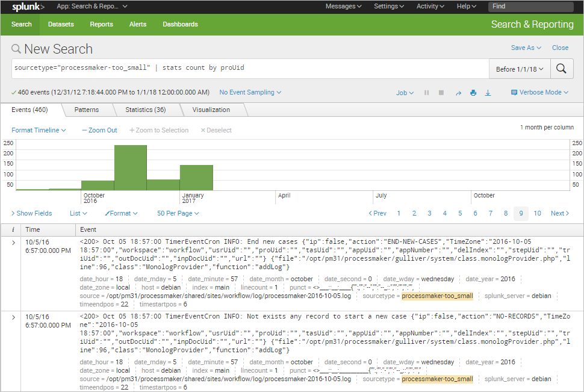The image size is (584, 392).
Task: Click the tallest timeline histogram bar
Action: pyautogui.click(x=131, y=167)
